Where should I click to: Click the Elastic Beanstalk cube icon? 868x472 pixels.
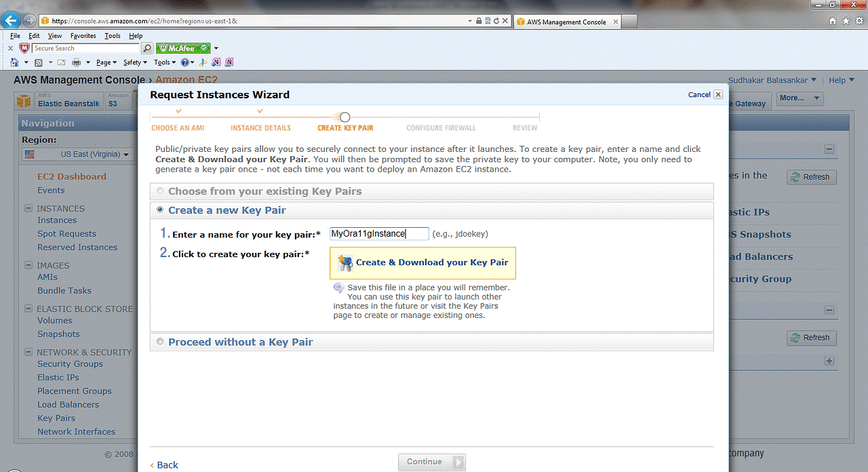pyautogui.click(x=24, y=101)
